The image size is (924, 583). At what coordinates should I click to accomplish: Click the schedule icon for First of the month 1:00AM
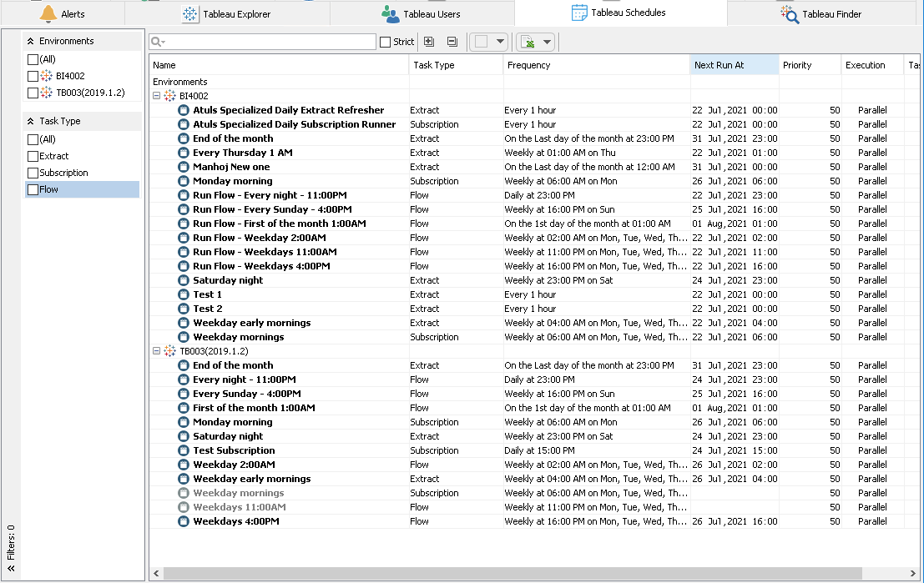tap(184, 408)
